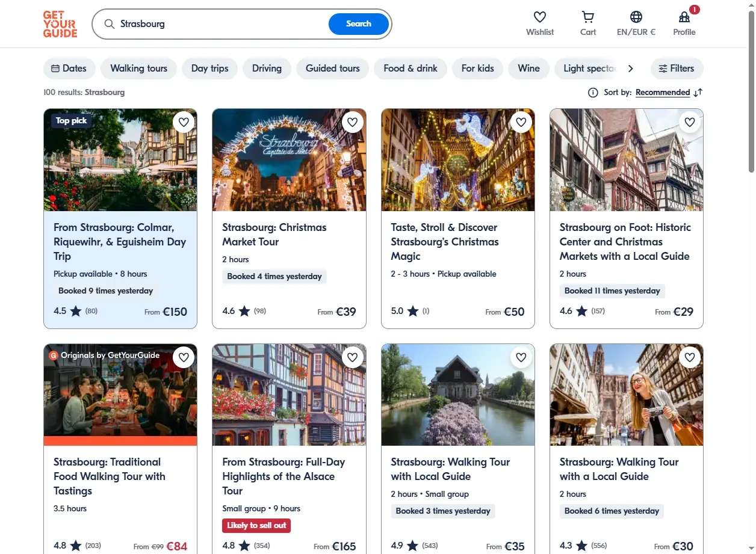Open Strasbourg on Foot: Historic Center title
This screenshot has height=554, width=756.
625,242
